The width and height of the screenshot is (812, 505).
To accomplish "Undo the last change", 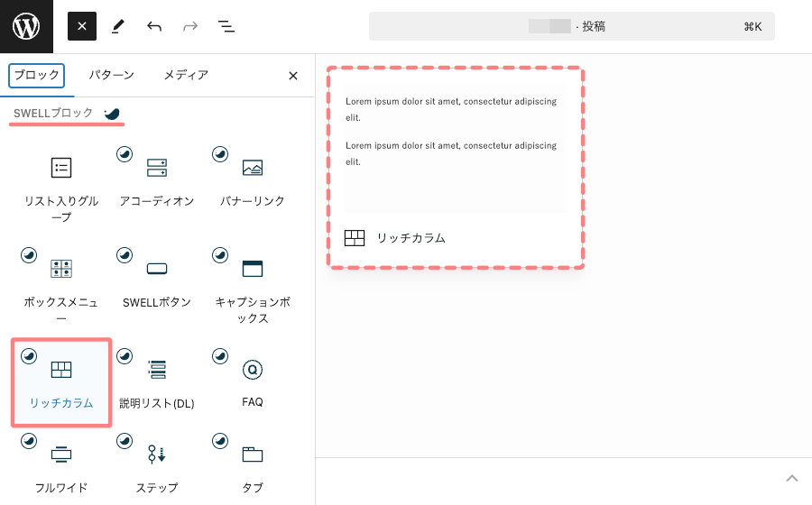I will click(x=154, y=26).
